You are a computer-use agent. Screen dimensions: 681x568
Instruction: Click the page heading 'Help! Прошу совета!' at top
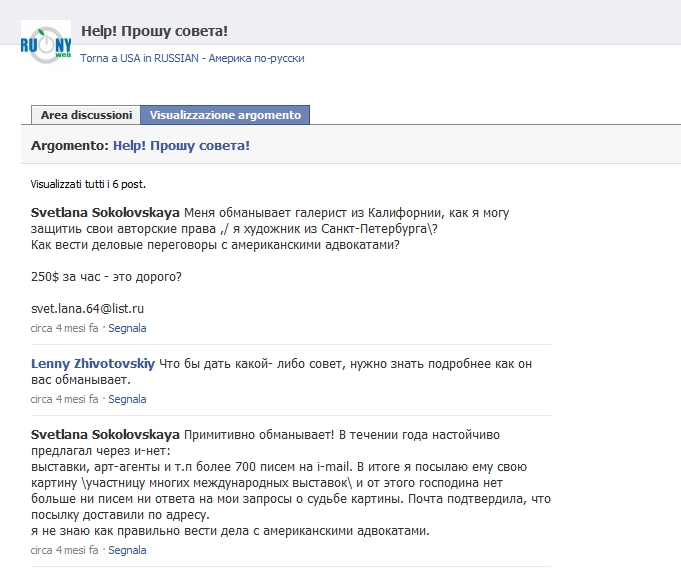[155, 30]
